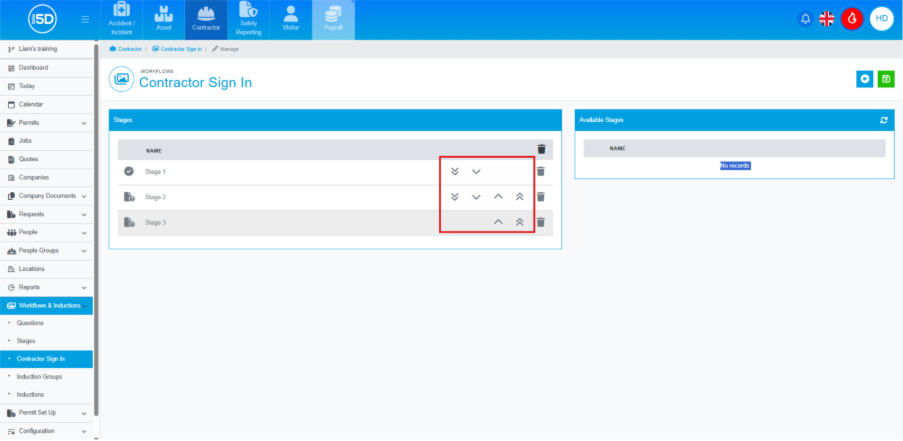
Task: Delete Stage 3 with trash icon
Action: click(540, 222)
